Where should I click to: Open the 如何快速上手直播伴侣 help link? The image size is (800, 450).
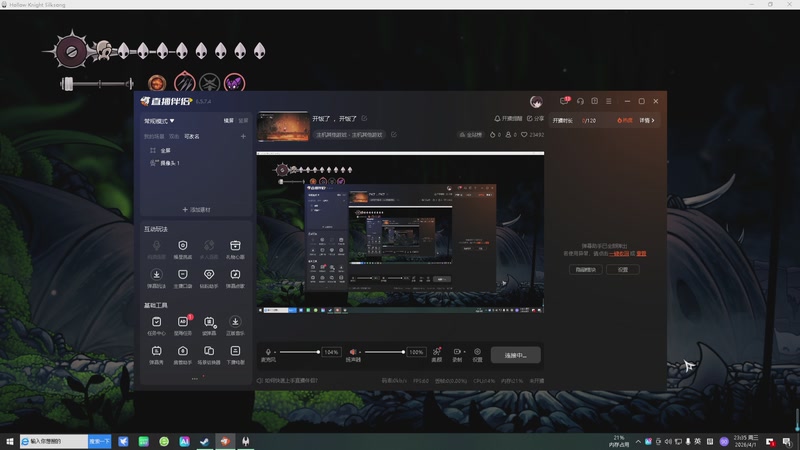pyautogui.click(x=287, y=381)
